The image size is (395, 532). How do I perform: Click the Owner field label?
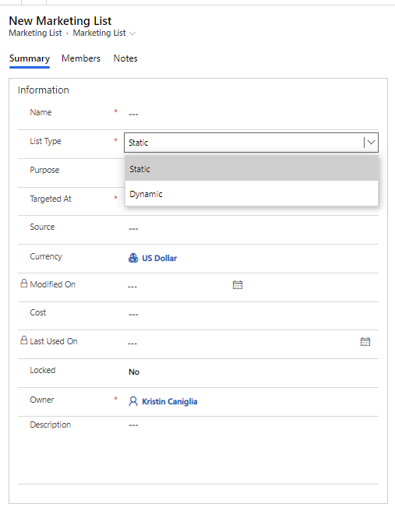pos(42,400)
